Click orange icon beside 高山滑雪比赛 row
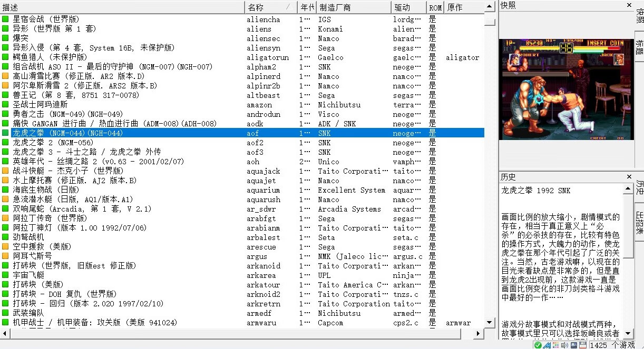 [x=6, y=76]
